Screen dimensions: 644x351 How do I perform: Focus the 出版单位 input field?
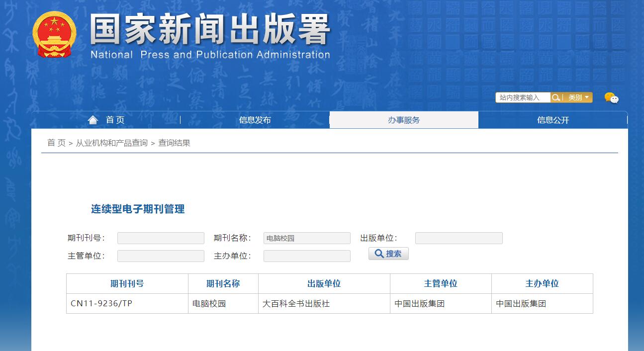[459, 238]
